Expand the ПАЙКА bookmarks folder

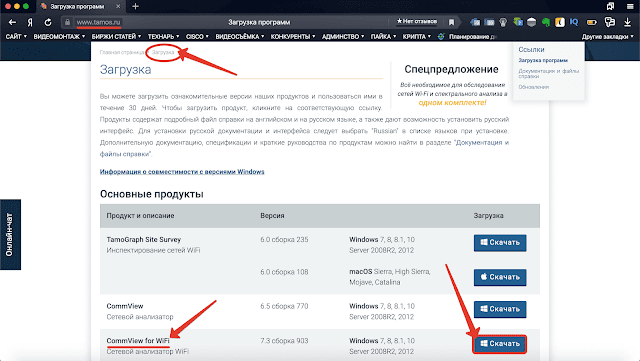click(383, 36)
